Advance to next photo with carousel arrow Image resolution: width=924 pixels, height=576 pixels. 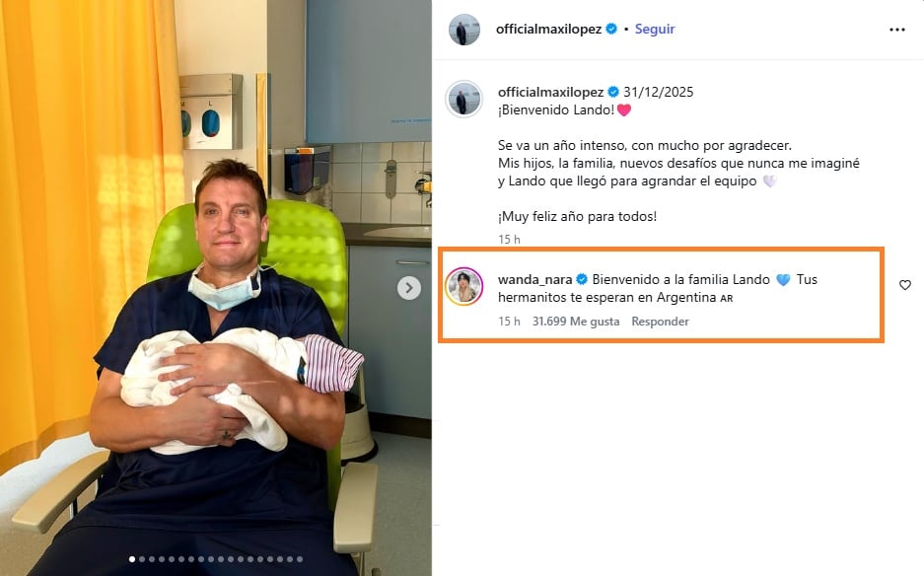point(409,288)
